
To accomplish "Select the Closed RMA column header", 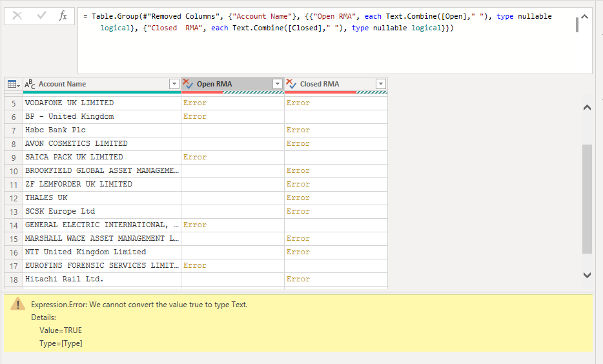I will [336, 84].
